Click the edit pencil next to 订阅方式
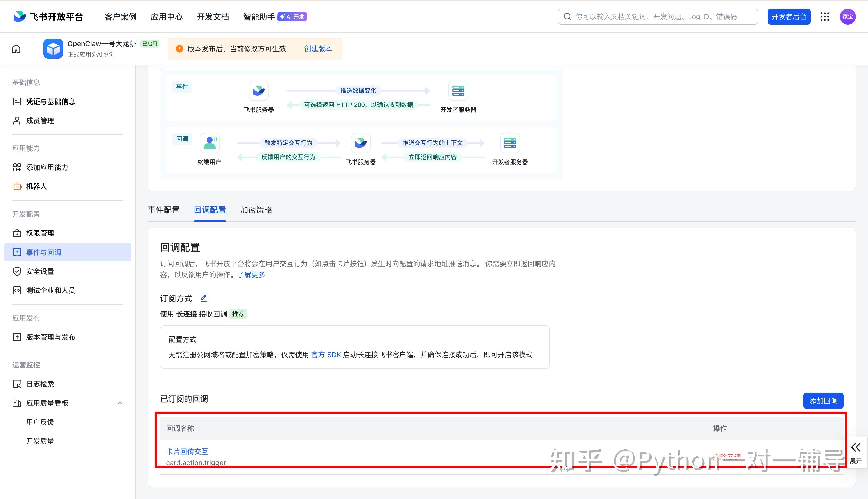Screen dimensions: 868x499 (x=204, y=298)
